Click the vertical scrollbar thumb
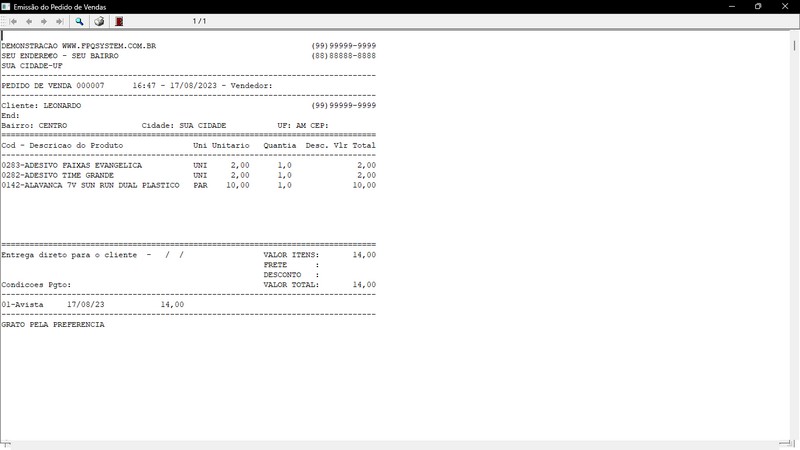Image resolution: width=800 pixels, height=450 pixels. [794, 46]
